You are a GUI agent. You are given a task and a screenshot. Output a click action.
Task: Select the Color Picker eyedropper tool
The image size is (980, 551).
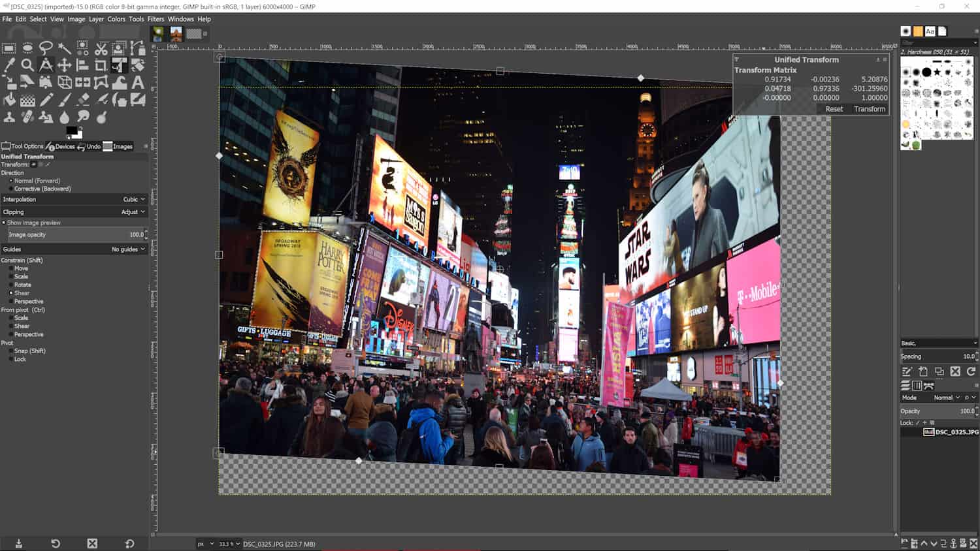tap(9, 65)
